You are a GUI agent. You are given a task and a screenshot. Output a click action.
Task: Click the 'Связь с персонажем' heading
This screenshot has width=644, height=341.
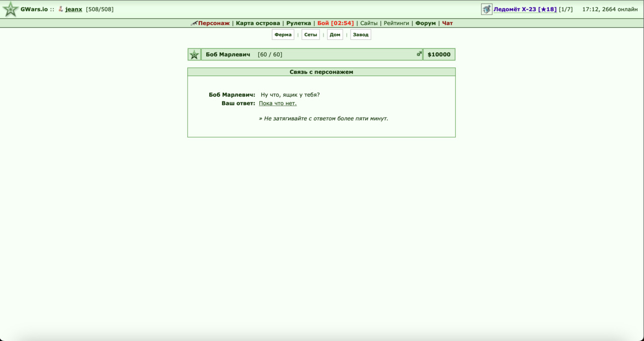point(321,72)
